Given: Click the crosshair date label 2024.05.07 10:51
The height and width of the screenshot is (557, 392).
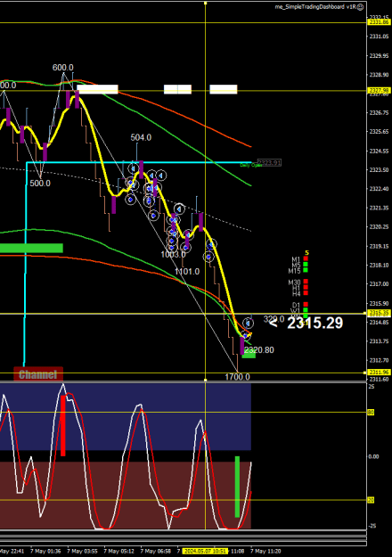Looking at the screenshot, I should point(205,552).
